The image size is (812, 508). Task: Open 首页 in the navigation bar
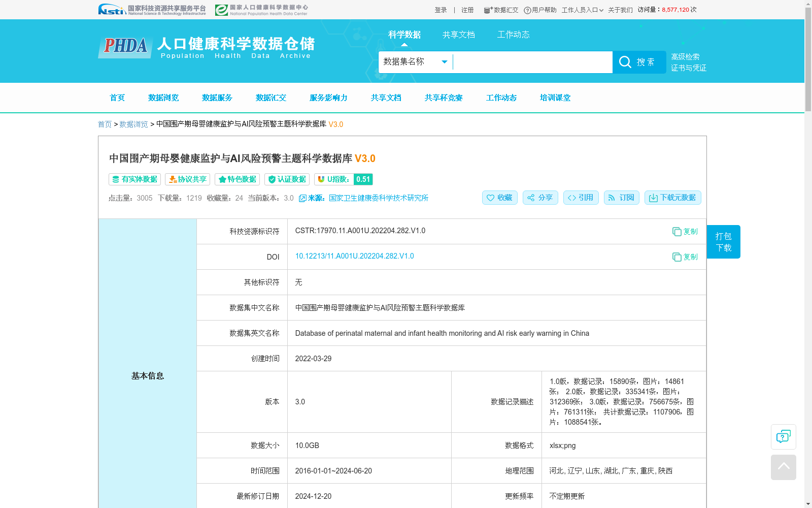(x=117, y=98)
